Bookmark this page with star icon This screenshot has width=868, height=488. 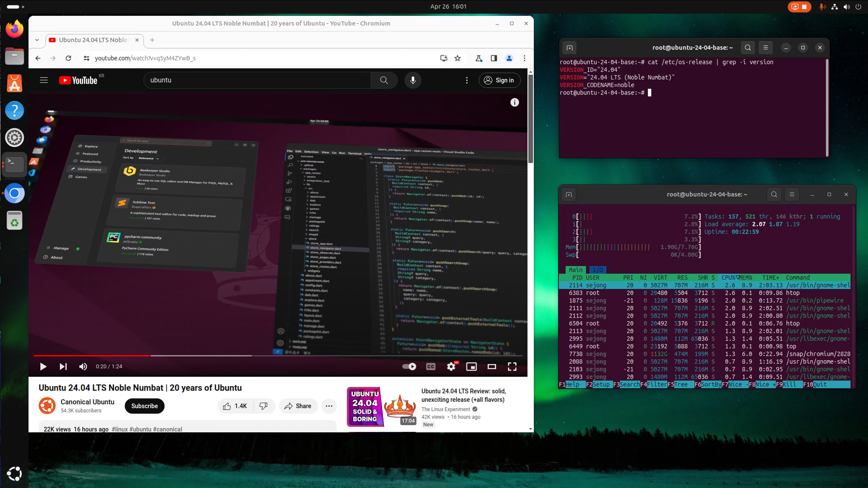(x=457, y=58)
